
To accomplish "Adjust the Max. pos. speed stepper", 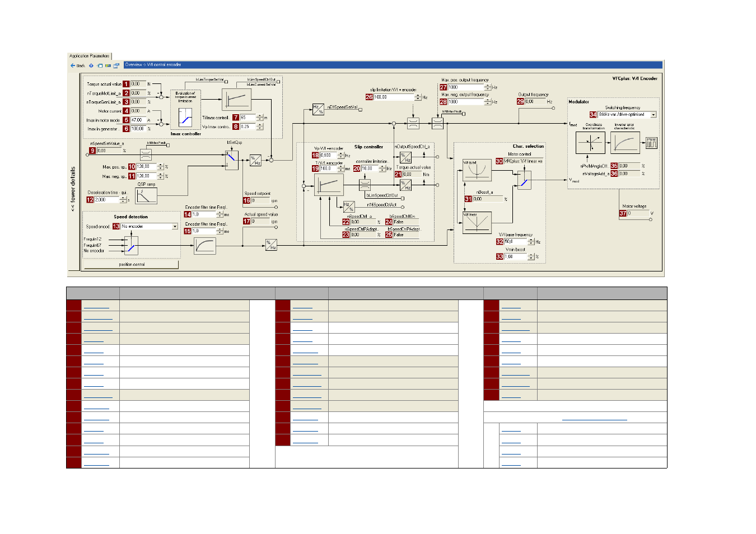I will pos(161,167).
